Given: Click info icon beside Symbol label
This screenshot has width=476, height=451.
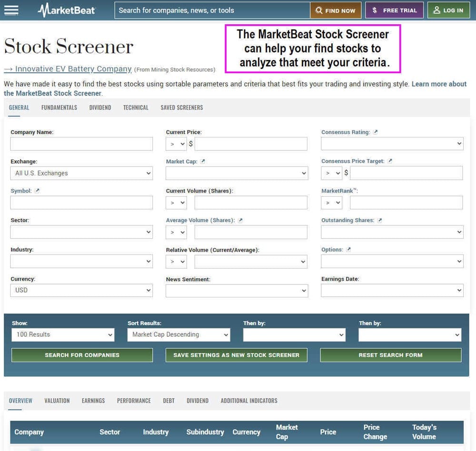Looking at the screenshot, I should click(38, 191).
